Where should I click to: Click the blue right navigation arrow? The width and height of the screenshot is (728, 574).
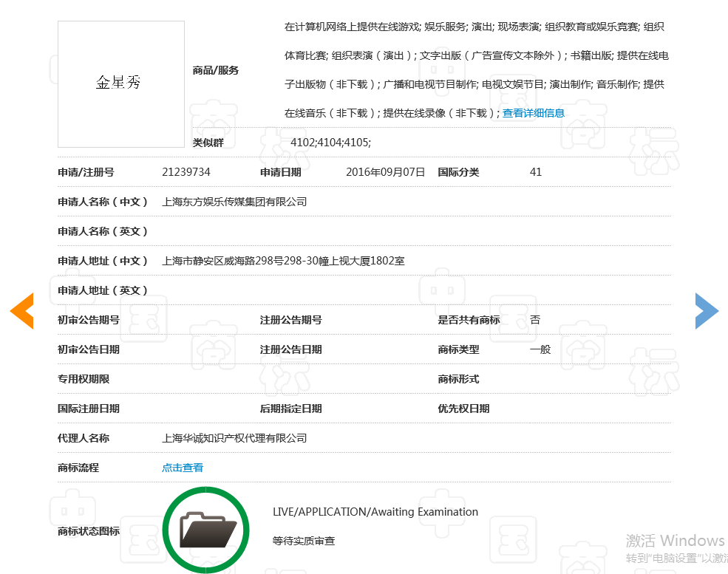point(707,311)
